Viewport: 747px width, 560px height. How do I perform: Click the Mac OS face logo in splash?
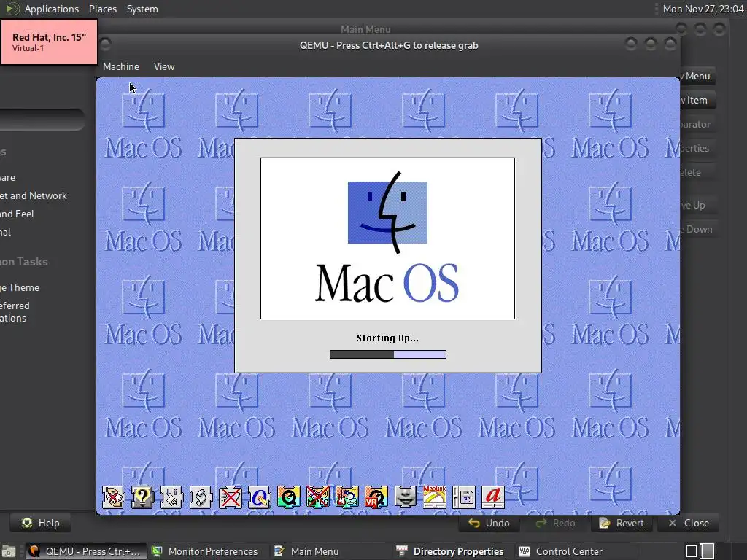tap(387, 212)
